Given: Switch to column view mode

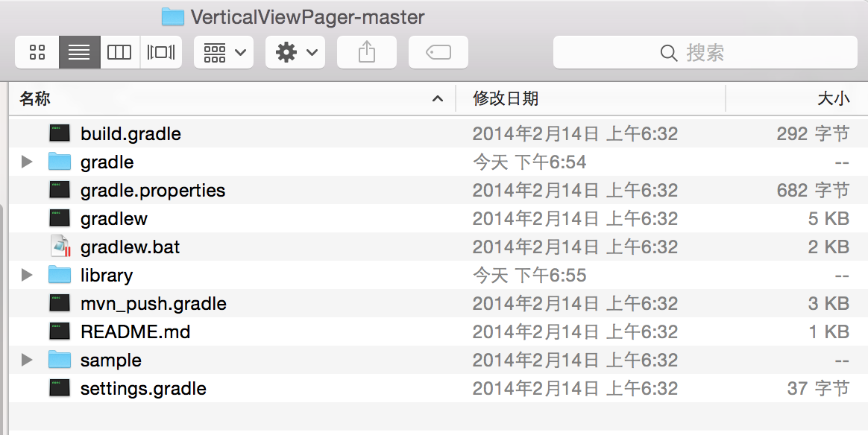Looking at the screenshot, I should click(x=119, y=52).
